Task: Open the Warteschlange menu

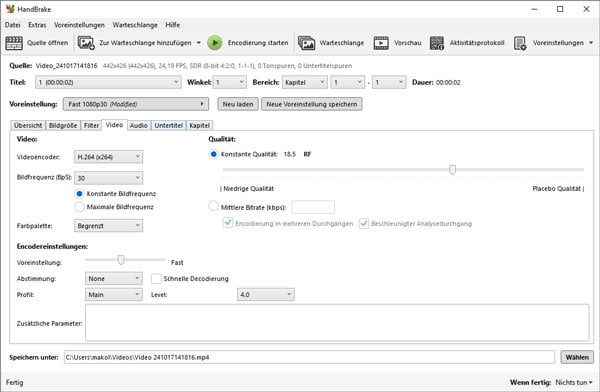Action: point(135,25)
